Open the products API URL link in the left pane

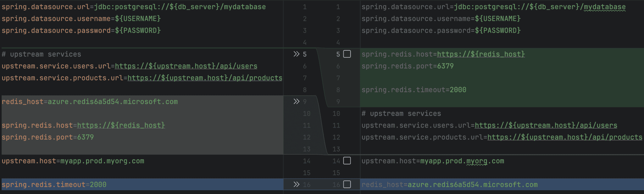(x=205, y=78)
